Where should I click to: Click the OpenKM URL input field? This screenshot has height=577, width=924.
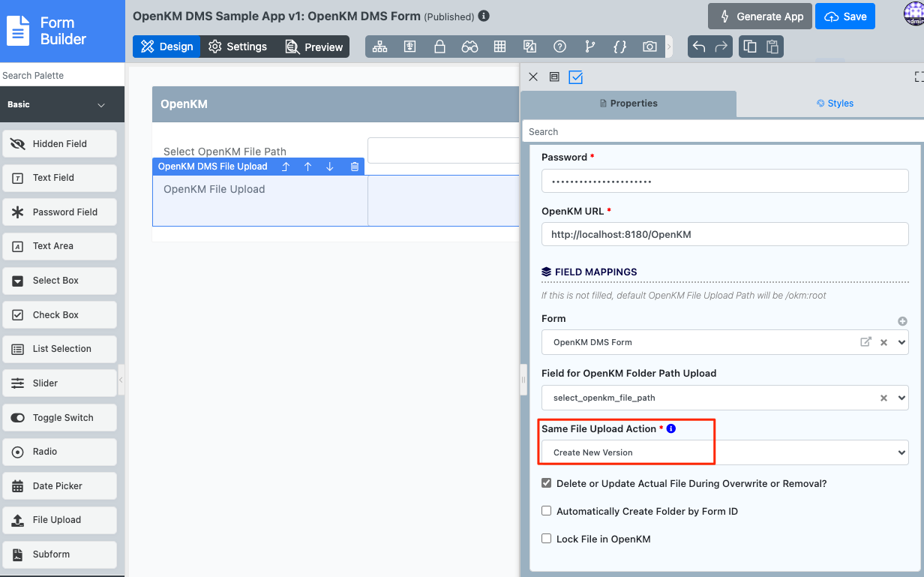[724, 234]
